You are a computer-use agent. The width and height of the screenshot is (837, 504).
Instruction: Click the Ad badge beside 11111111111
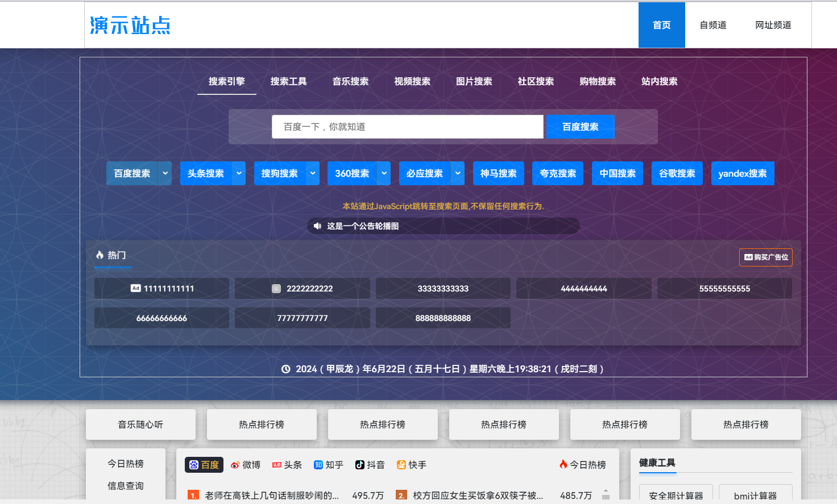[135, 288]
